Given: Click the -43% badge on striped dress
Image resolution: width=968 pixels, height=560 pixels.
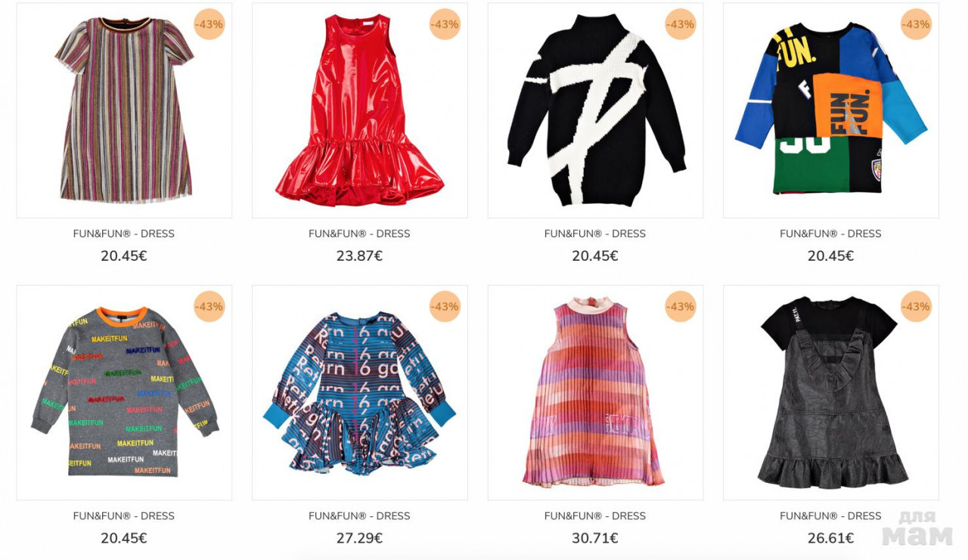Looking at the screenshot, I should [209, 24].
